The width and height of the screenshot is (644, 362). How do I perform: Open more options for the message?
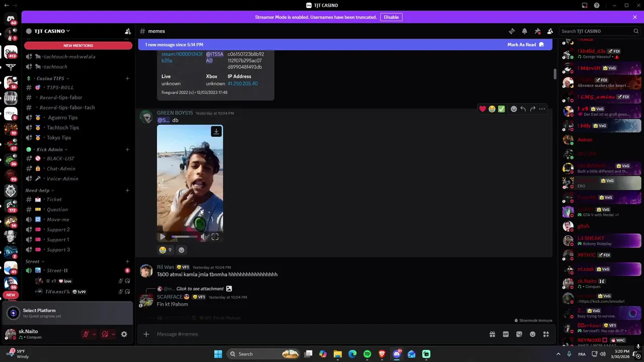pos(542,109)
